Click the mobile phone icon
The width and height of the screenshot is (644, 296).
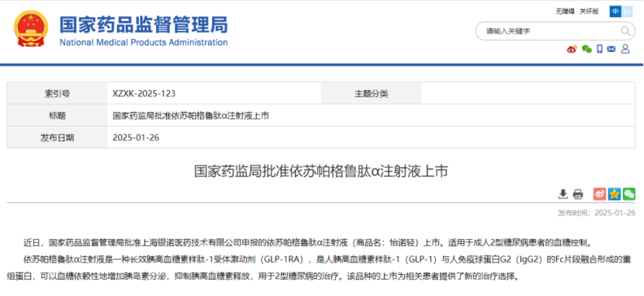(600, 50)
